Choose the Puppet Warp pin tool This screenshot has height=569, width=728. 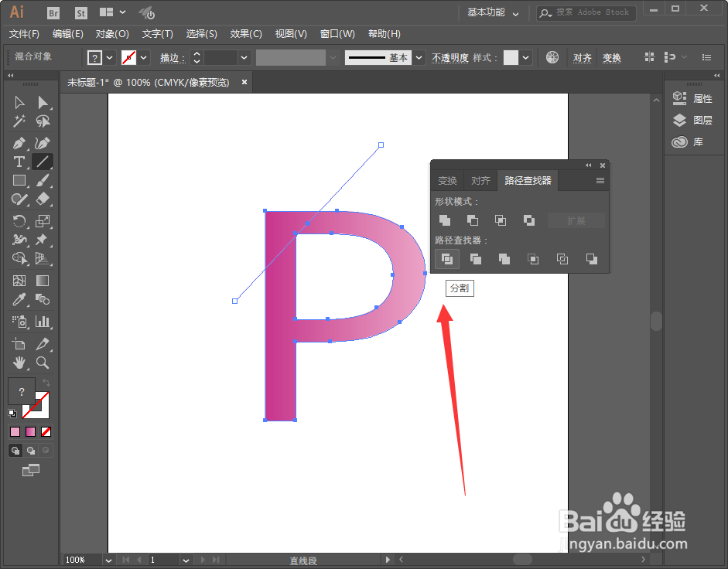click(43, 240)
